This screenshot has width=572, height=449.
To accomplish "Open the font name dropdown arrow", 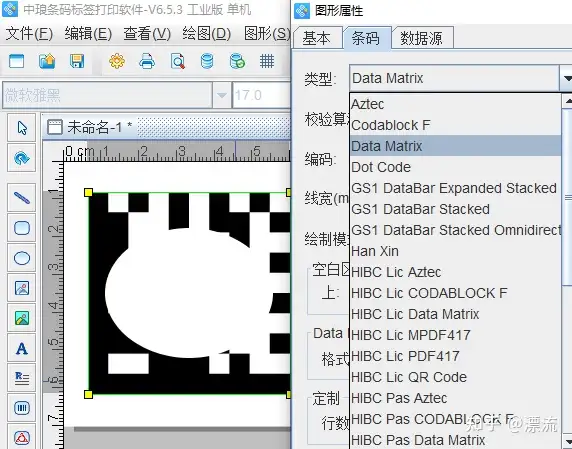I will coord(221,95).
